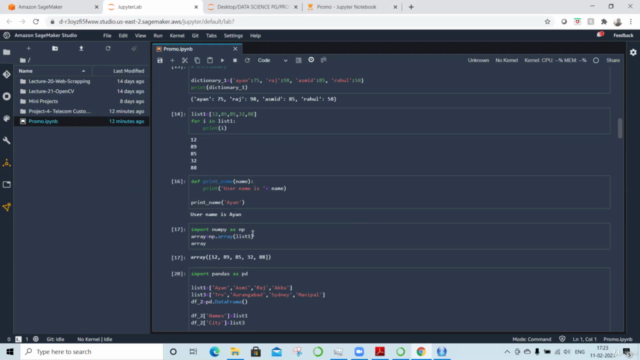The height and width of the screenshot is (360, 640).
Task: Insert a new cell below with plus icon
Action: click(x=172, y=60)
